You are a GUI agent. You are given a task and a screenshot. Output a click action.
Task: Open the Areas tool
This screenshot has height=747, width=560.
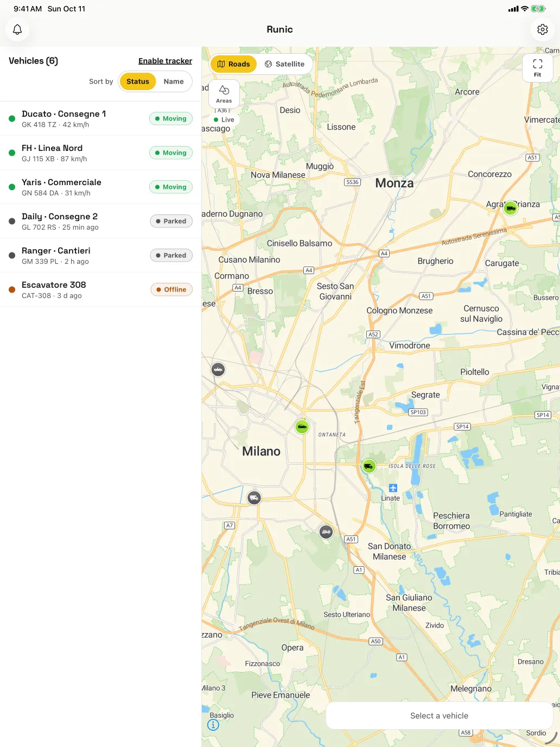[x=224, y=93]
